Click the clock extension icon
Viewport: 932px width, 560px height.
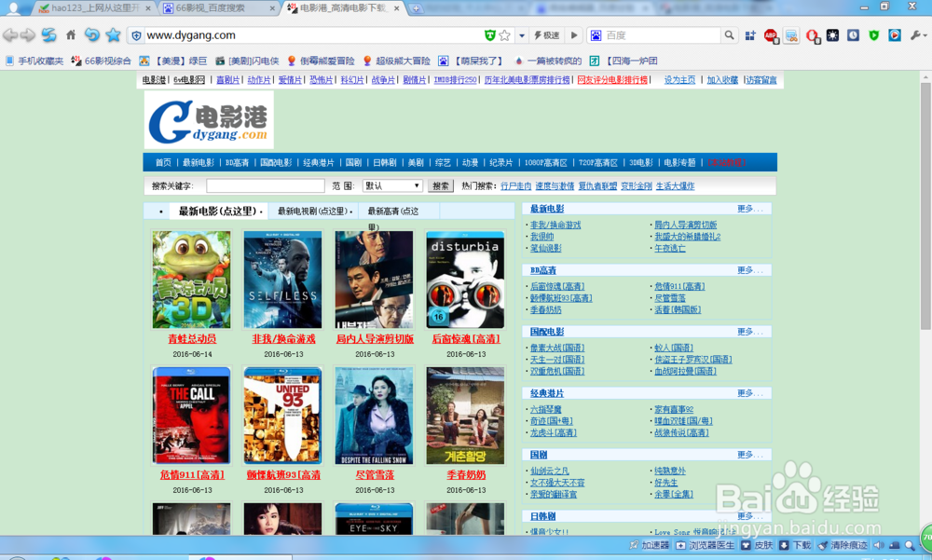(x=853, y=35)
